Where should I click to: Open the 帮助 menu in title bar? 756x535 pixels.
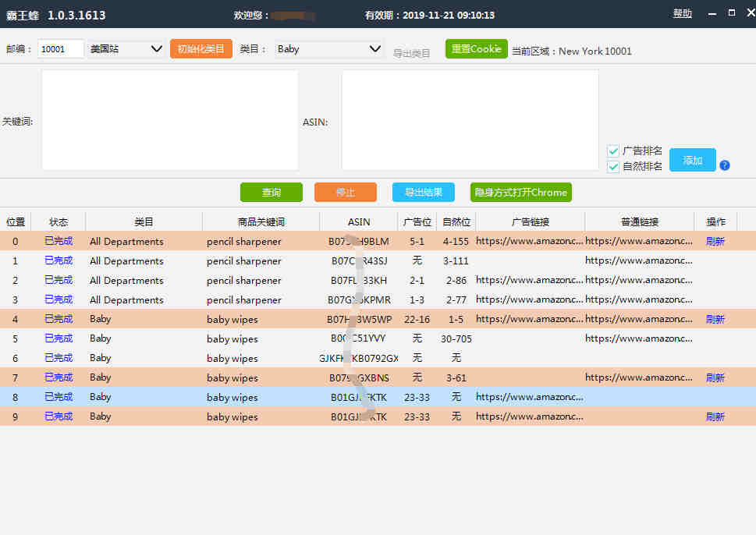(682, 13)
